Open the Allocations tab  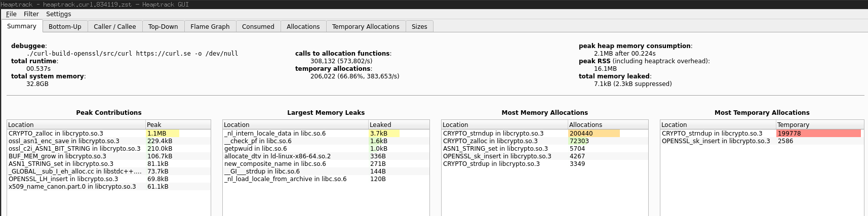(x=303, y=27)
